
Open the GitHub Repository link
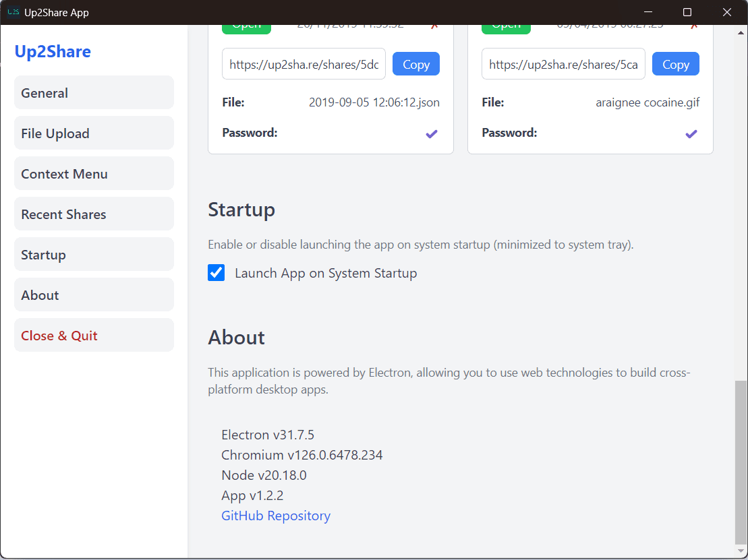pos(276,516)
